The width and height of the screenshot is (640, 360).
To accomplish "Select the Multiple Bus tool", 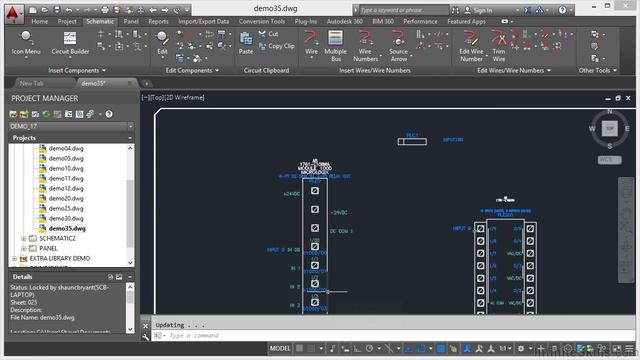I will click(x=336, y=46).
